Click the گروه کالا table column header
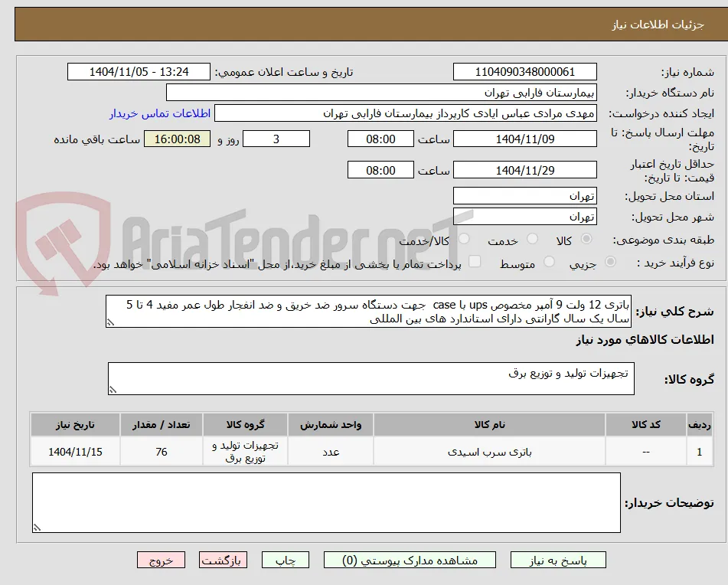Image resolution: width=728 pixels, height=585 pixels. tap(245, 425)
